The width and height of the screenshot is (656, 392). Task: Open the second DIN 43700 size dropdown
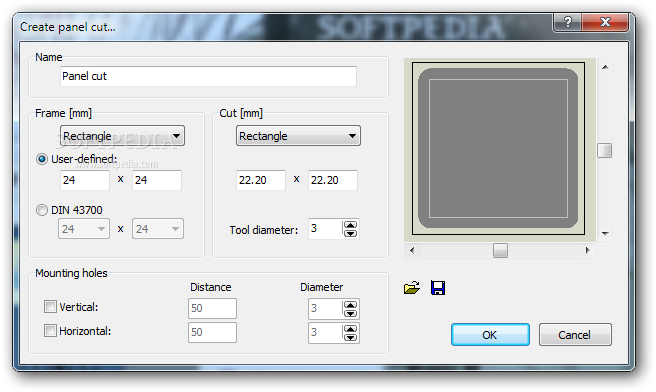[x=158, y=229]
